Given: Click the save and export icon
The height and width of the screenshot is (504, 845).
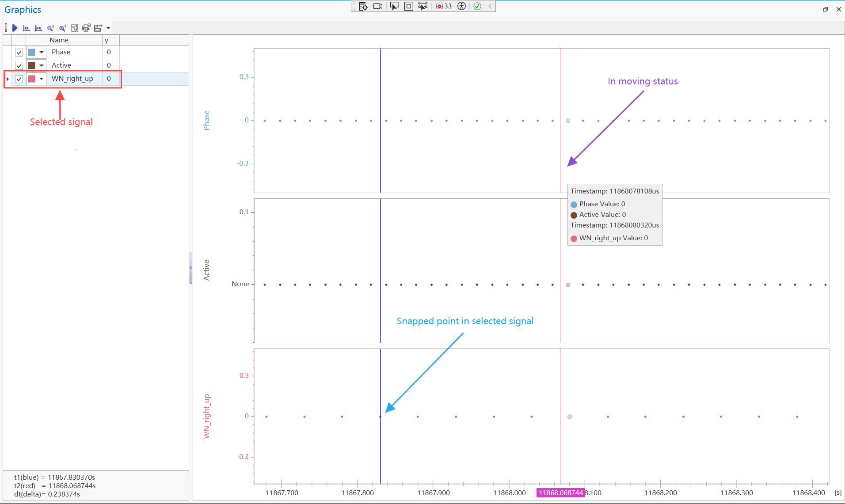Looking at the screenshot, I should (x=98, y=28).
